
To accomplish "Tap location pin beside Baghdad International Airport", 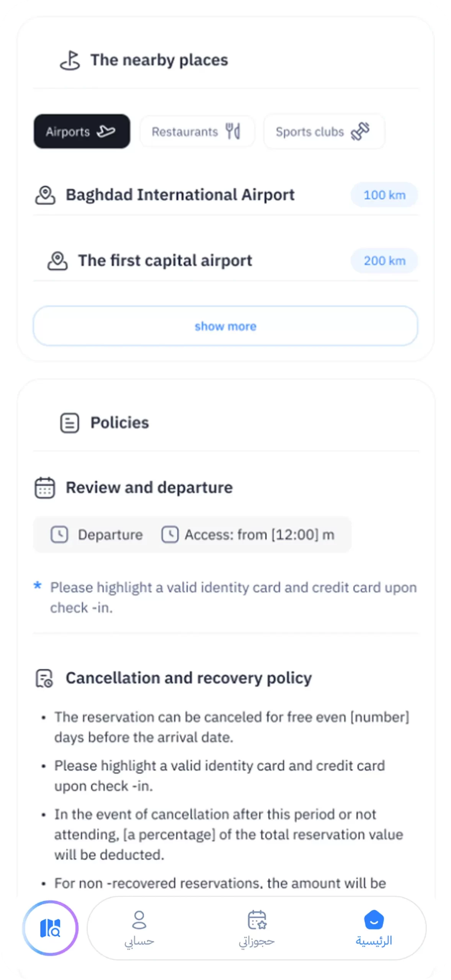I will (x=45, y=195).
